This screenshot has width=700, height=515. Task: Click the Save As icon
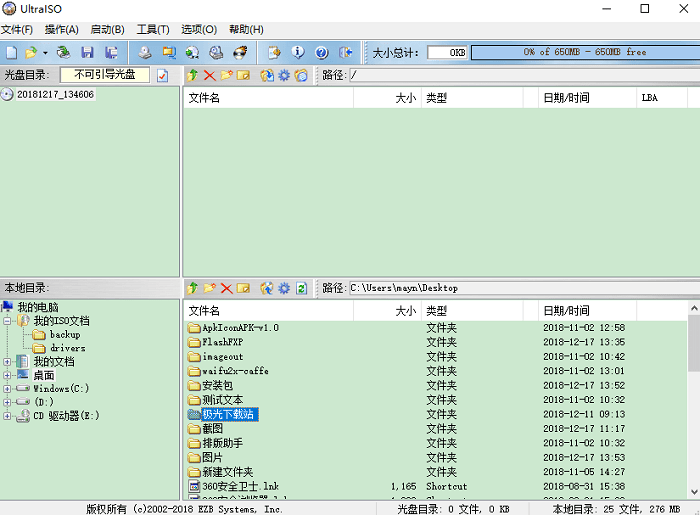(111, 53)
